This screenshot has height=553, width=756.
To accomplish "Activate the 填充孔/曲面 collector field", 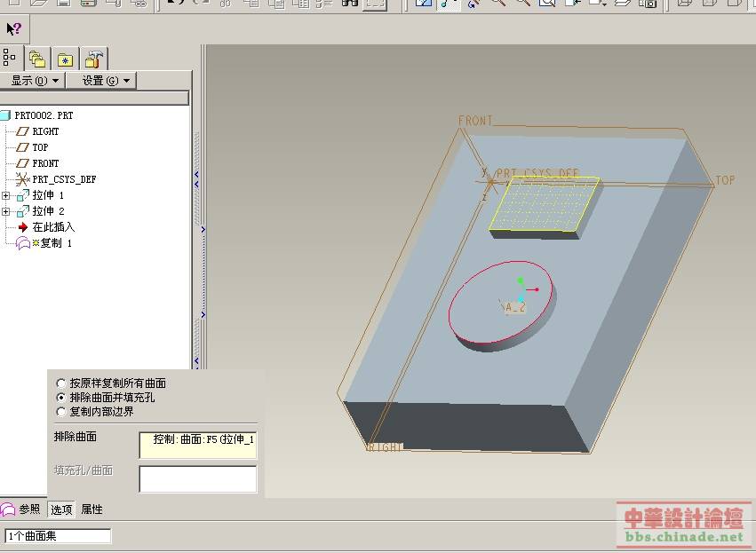I will (198, 478).
